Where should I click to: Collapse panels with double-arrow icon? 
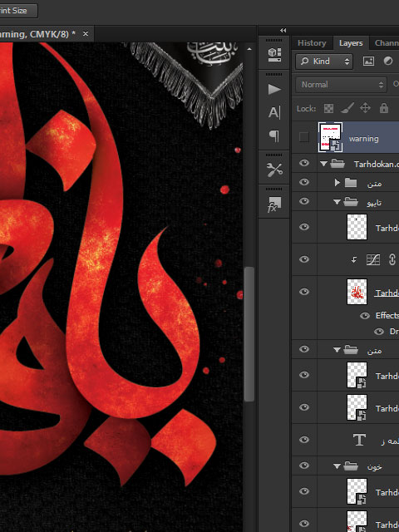pyautogui.click(x=283, y=31)
